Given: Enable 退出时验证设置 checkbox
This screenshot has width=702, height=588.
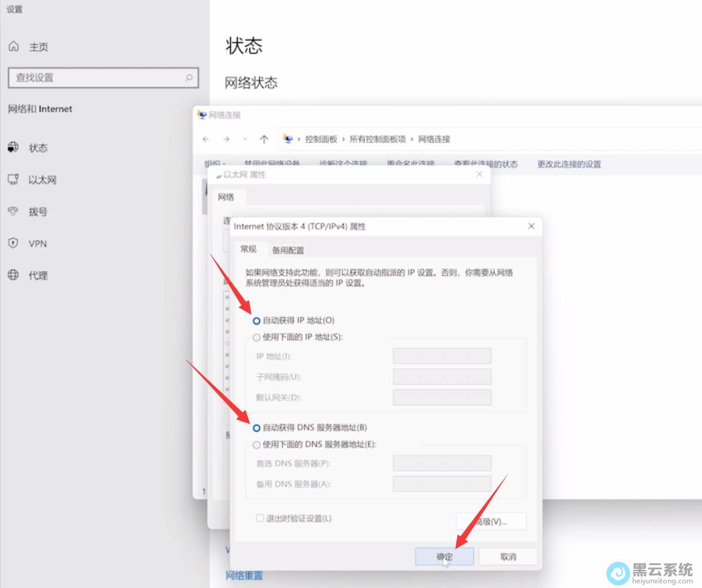Looking at the screenshot, I should 260,518.
